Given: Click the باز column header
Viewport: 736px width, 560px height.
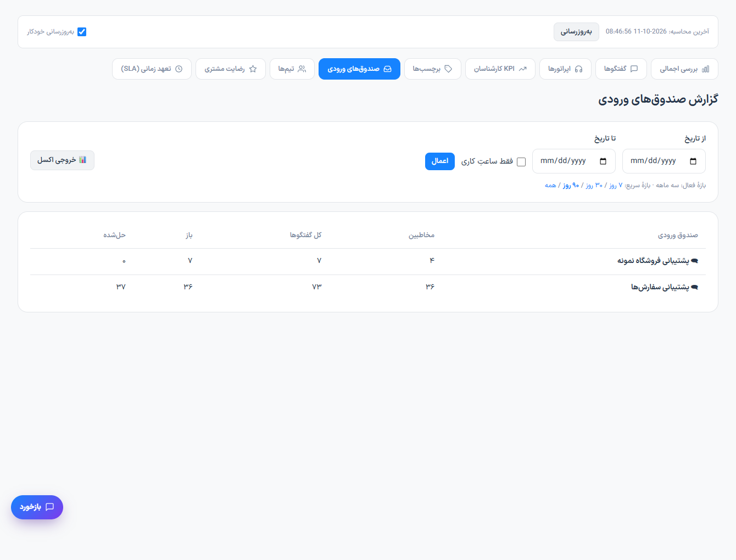Looking at the screenshot, I should click(189, 236).
